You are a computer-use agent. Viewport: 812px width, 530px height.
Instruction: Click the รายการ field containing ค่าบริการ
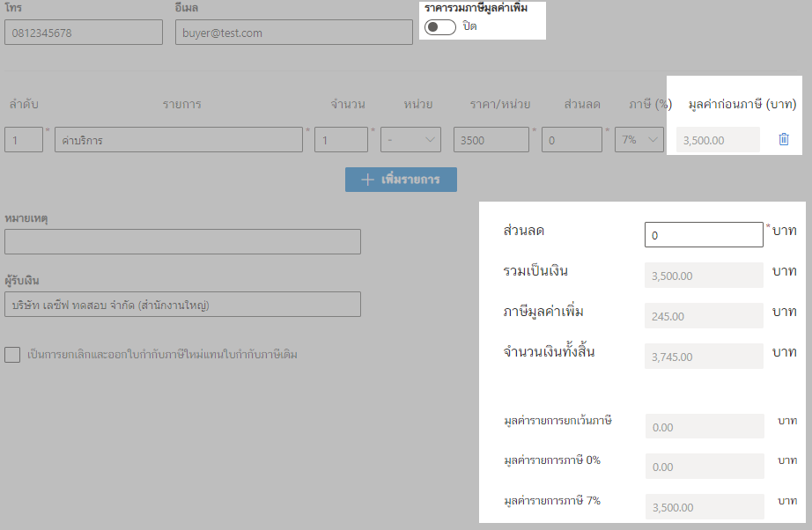(179, 140)
